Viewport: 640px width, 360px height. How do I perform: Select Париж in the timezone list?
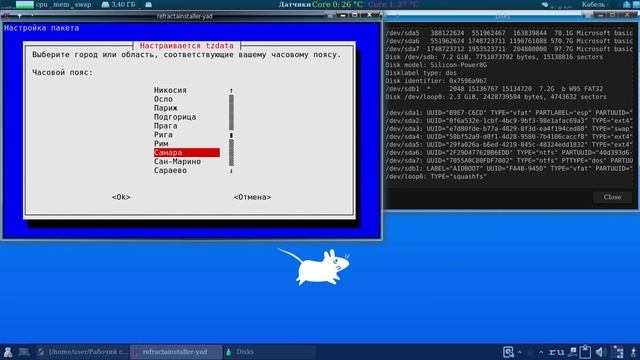coord(166,108)
